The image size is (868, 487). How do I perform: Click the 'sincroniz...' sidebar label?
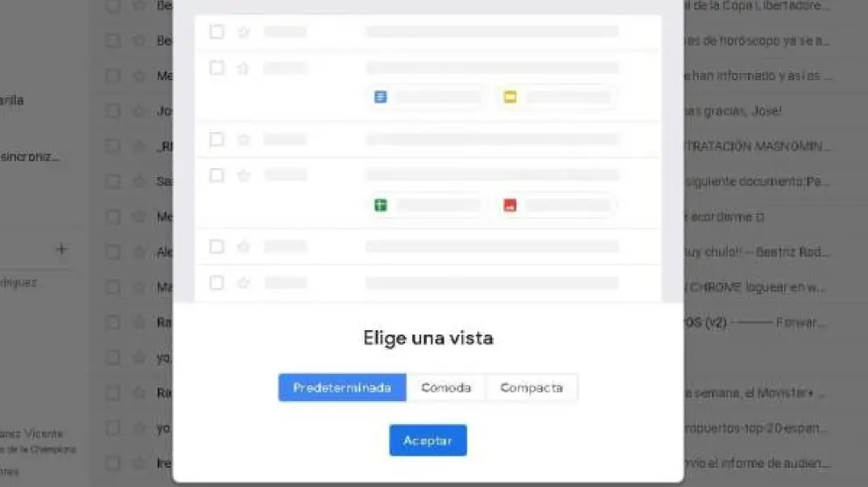[x=30, y=157]
